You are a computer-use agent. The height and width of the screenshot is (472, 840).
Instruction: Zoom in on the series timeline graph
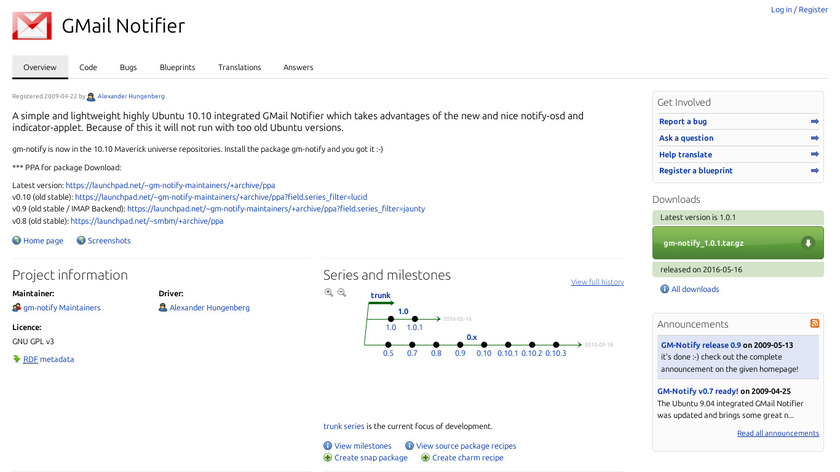coord(328,293)
